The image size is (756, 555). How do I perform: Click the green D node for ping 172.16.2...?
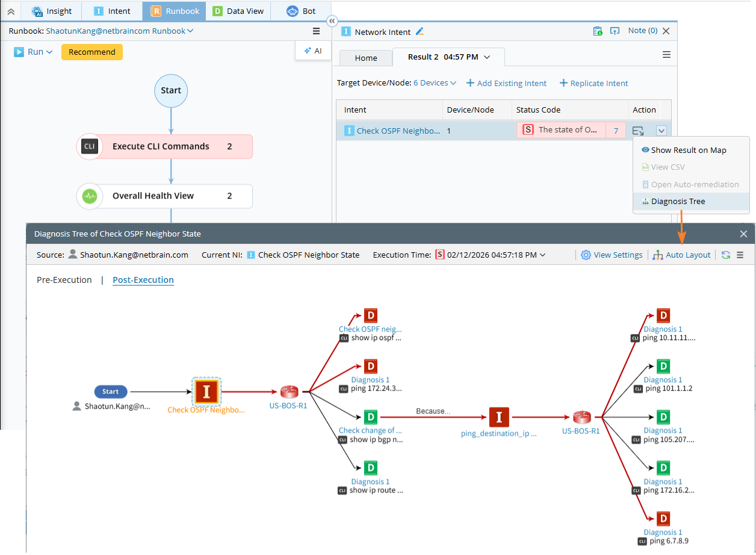pos(663,468)
